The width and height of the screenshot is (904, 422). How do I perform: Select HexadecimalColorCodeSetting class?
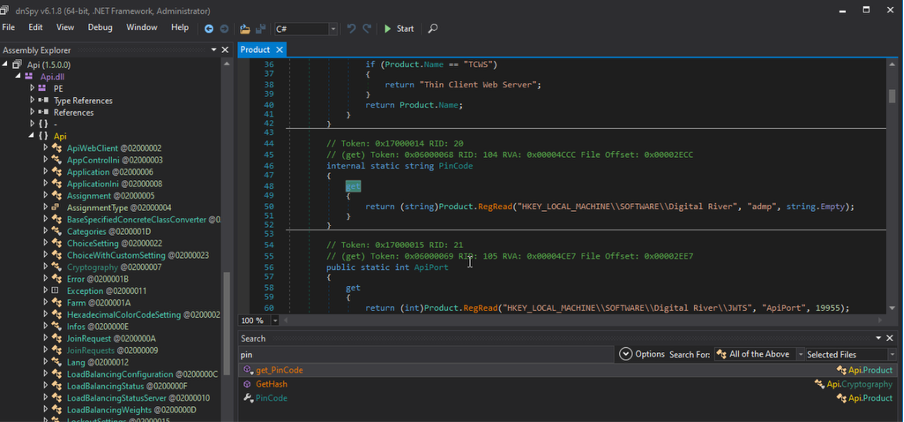(144, 315)
